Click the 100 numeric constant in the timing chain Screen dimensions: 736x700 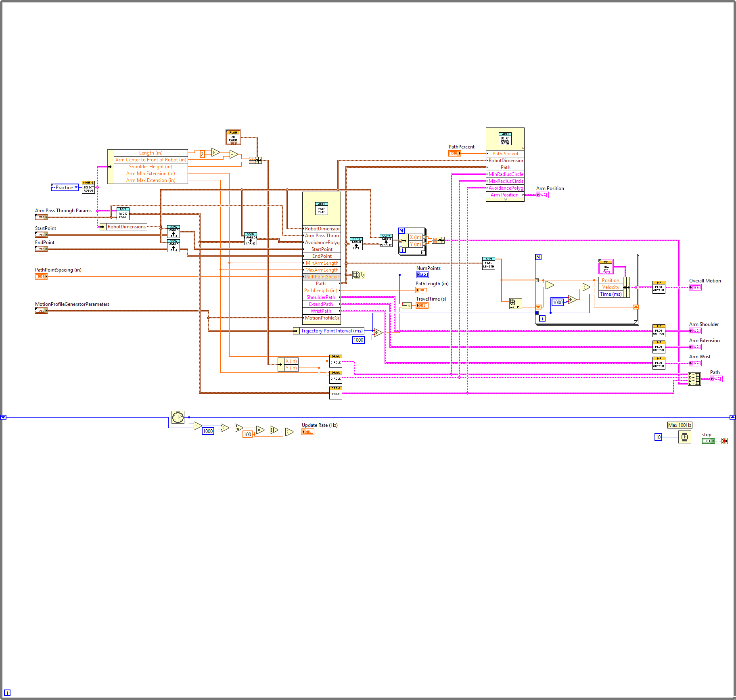point(247,434)
